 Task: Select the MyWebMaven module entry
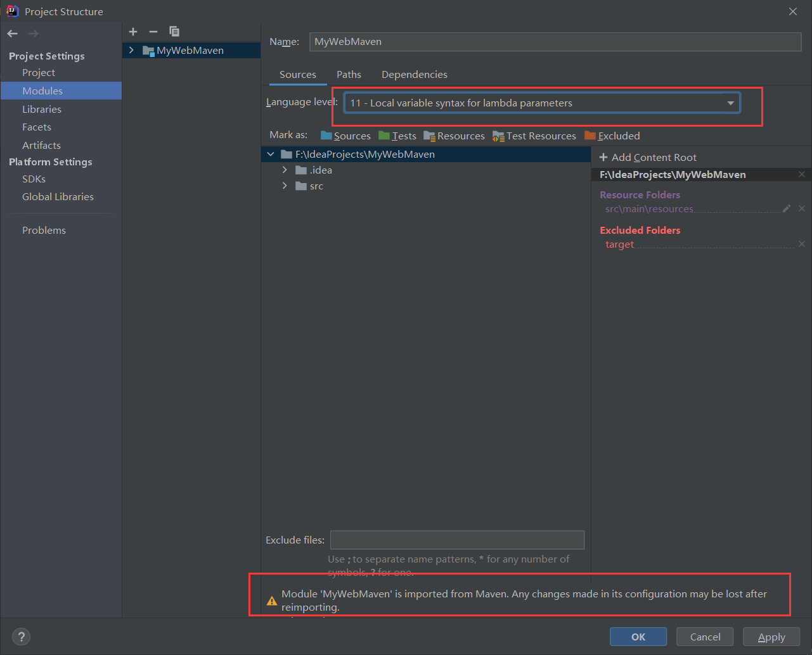[x=190, y=50]
